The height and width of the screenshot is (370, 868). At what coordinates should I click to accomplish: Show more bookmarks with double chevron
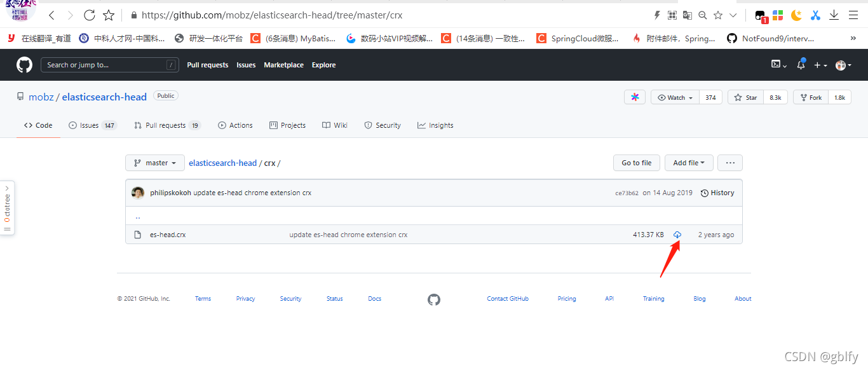[853, 38]
